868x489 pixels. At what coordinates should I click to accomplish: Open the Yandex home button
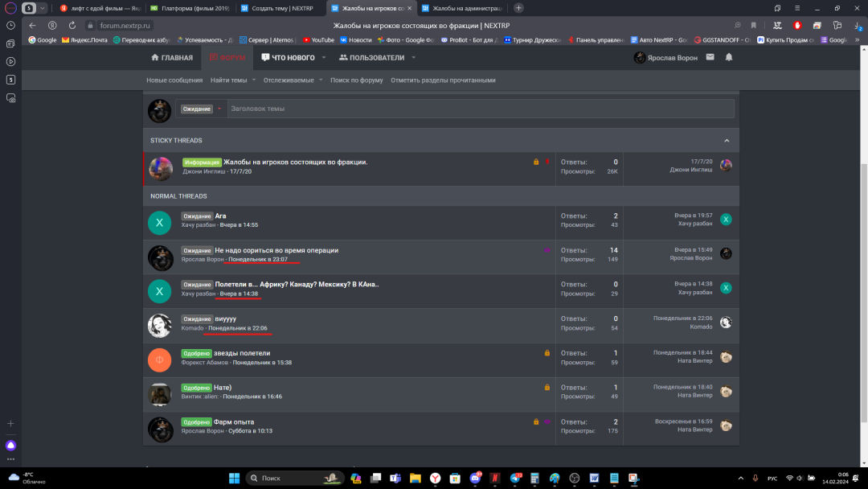tap(52, 26)
